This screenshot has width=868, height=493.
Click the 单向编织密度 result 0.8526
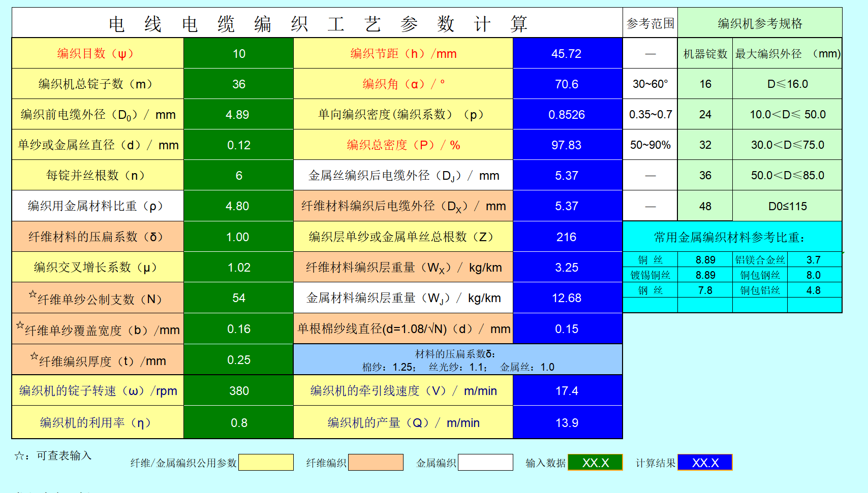pos(567,114)
